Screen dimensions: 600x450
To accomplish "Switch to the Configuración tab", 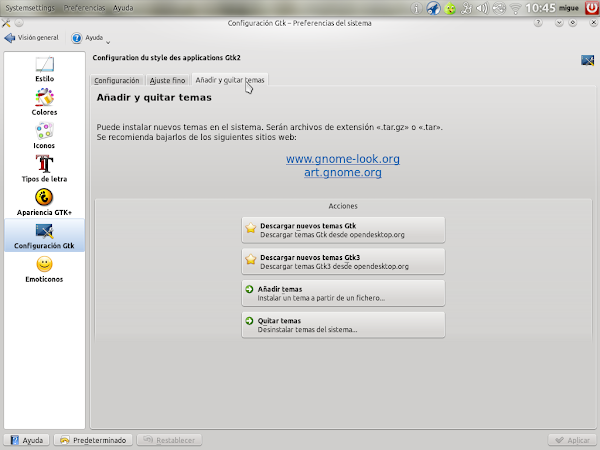I will 117,80.
